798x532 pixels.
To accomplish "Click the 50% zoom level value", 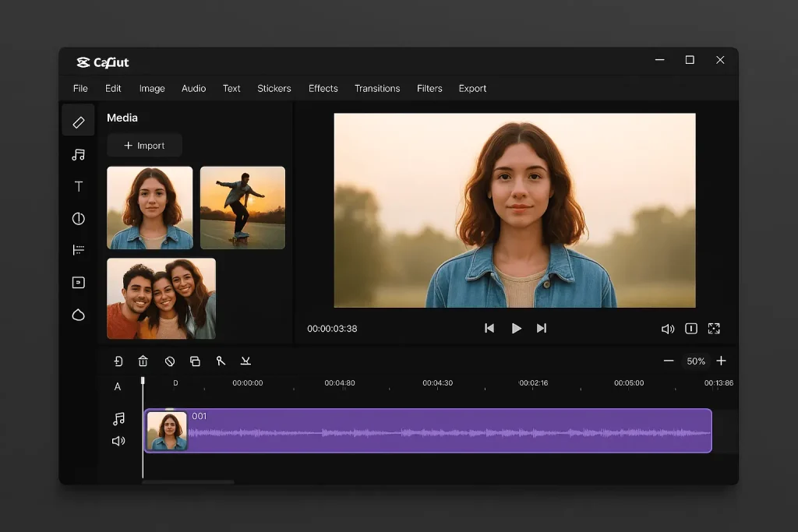I will coord(695,361).
